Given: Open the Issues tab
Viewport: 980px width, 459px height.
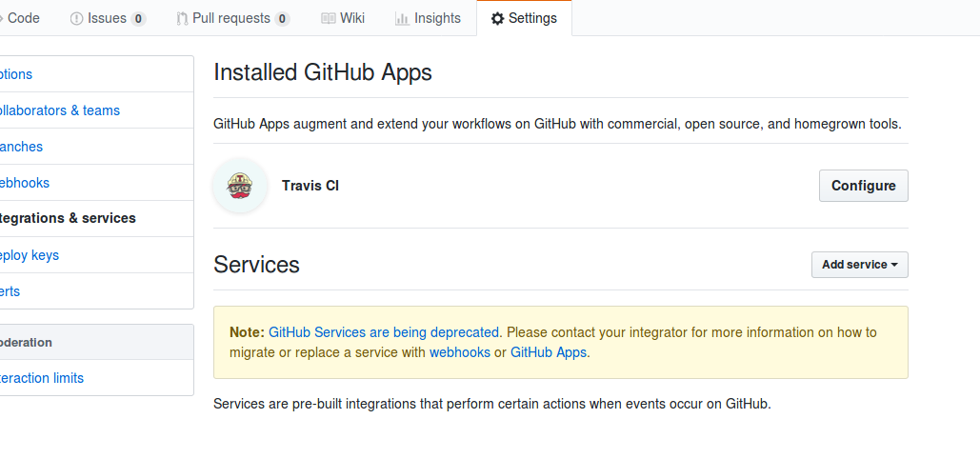Looking at the screenshot, I should tap(108, 18).
